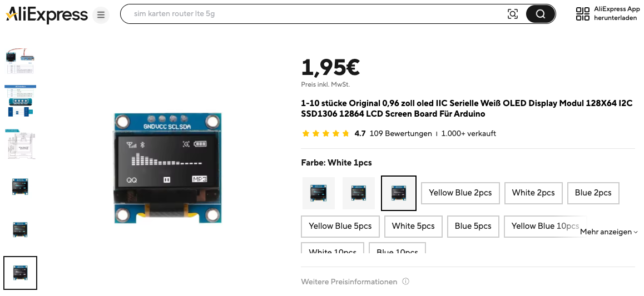Open the hamburger category menu
This screenshot has width=644, height=296.
(101, 15)
